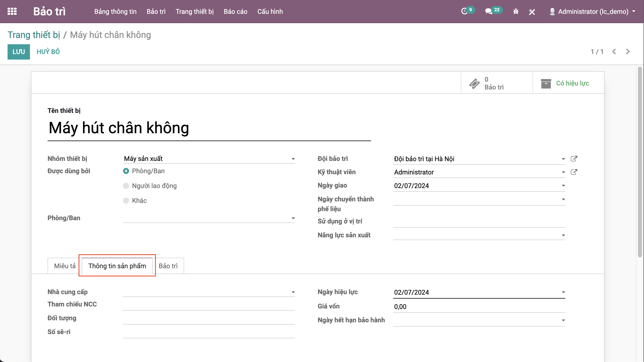The image size is (644, 362).
Task: Click the debug bug icon
Action: coord(516,12)
